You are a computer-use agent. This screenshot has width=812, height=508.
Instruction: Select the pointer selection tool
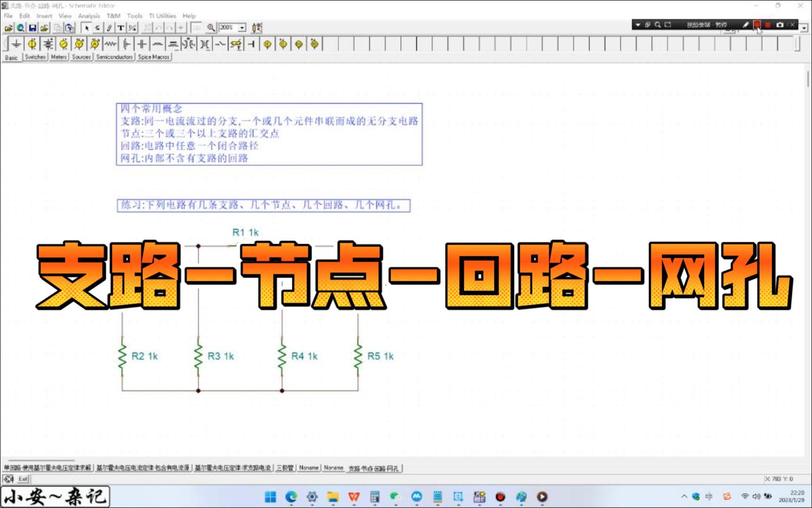coord(87,27)
